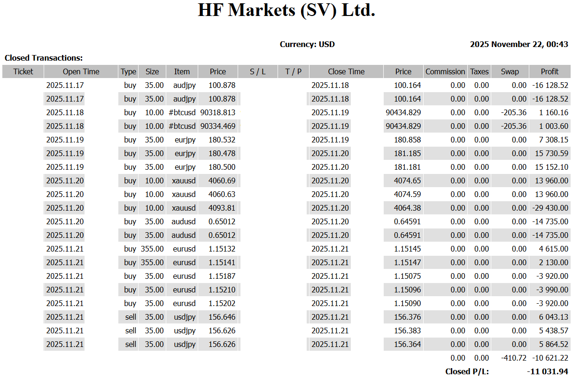Viewport: 588px width, 378px height.
Task: Click the Item column header
Action: click(182, 71)
